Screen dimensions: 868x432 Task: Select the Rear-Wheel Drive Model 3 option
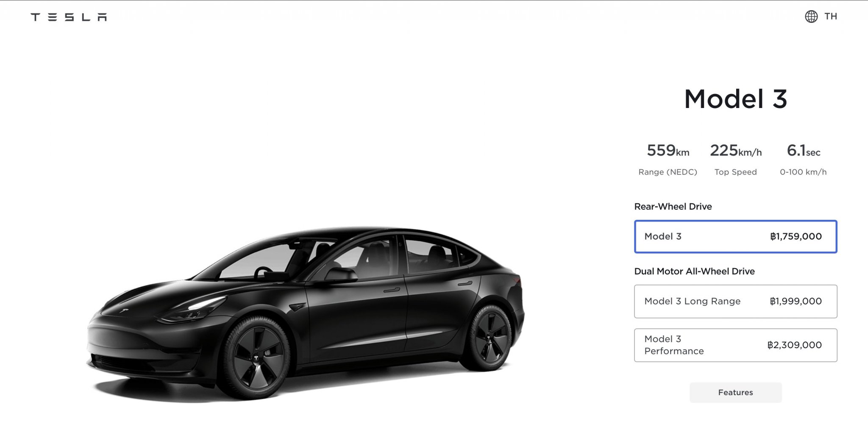(x=735, y=236)
